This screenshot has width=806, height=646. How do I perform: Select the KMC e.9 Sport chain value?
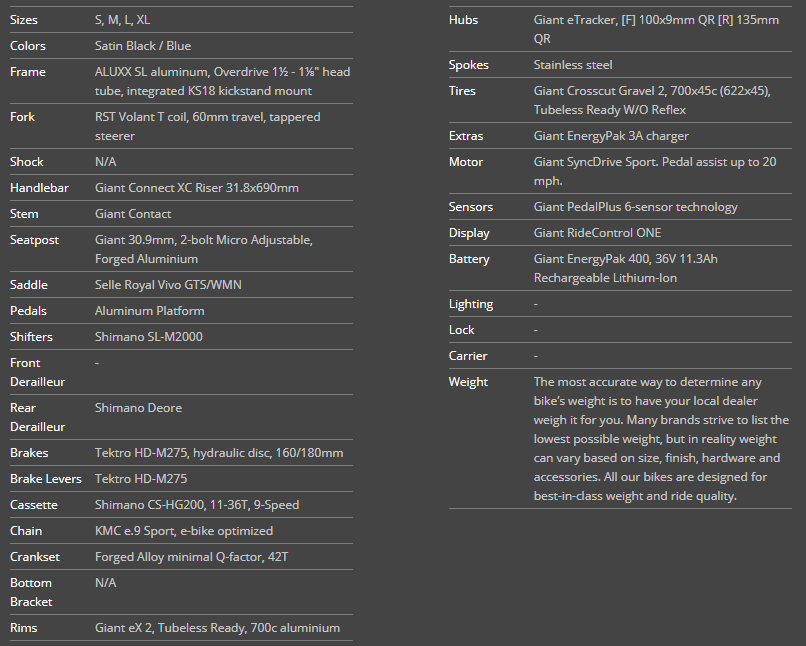(183, 531)
